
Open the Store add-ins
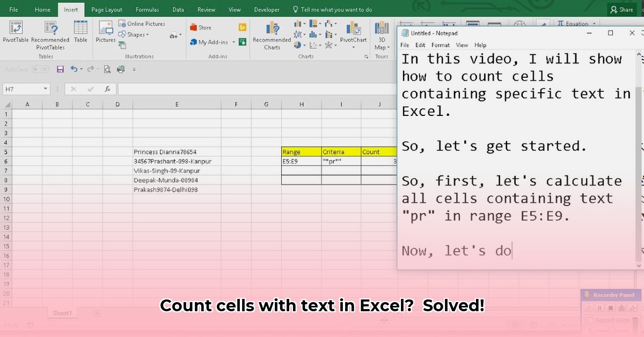click(x=201, y=27)
